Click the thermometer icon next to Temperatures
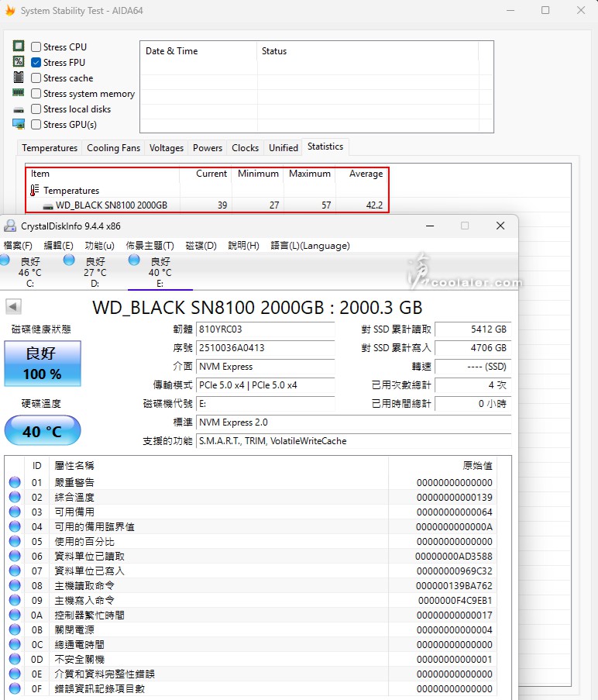The width and height of the screenshot is (598, 700). click(x=34, y=191)
